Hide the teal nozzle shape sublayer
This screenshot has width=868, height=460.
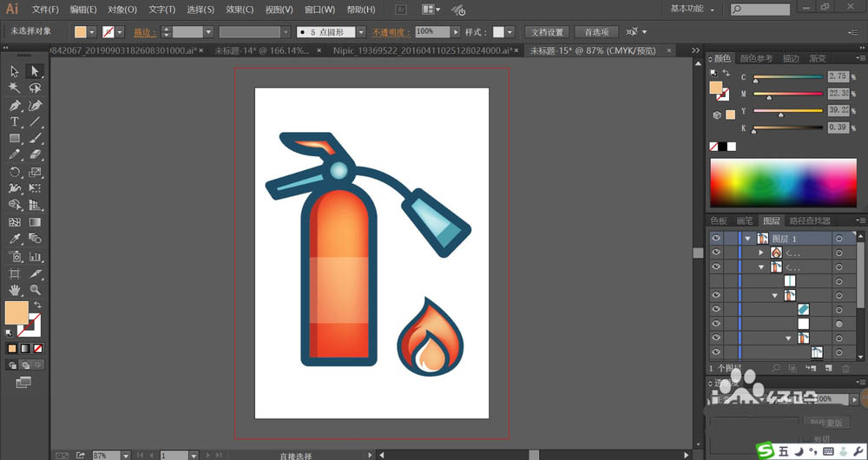[716, 310]
